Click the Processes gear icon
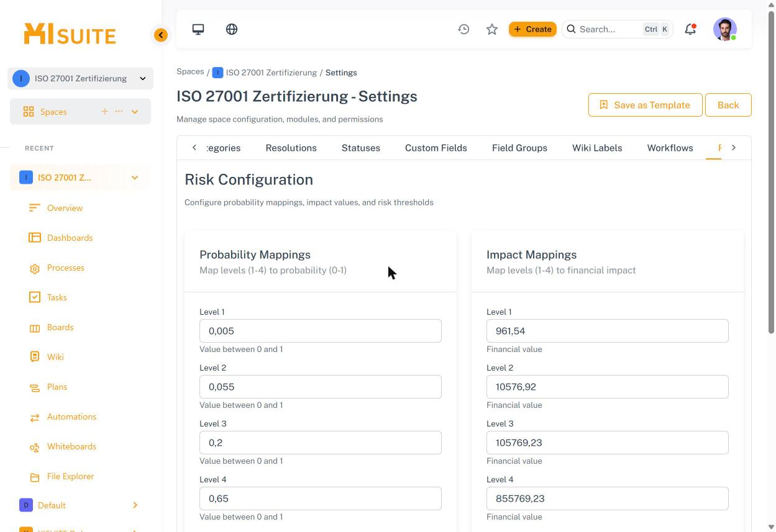Screen dimensions: 776x532 35,268
